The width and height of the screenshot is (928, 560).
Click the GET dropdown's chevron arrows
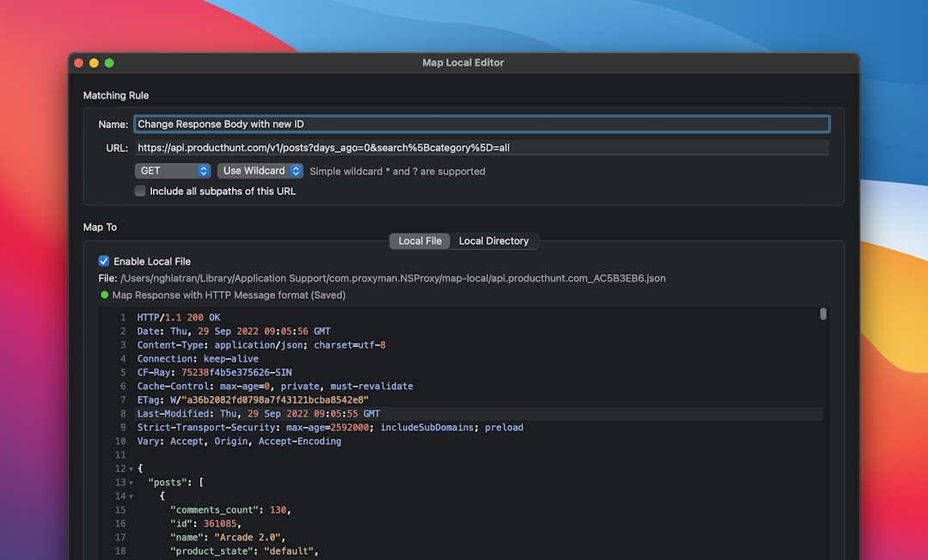pos(203,170)
